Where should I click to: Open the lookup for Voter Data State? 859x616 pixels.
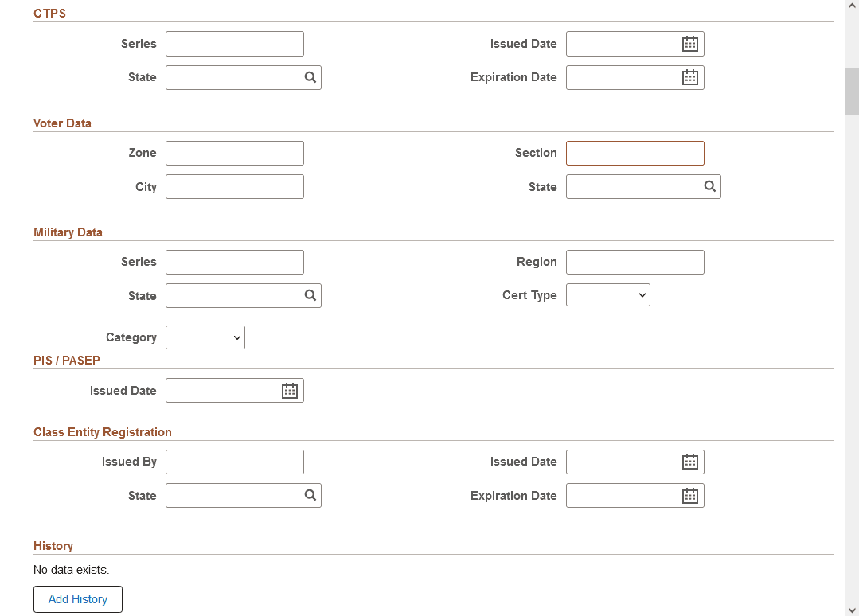[x=709, y=186]
